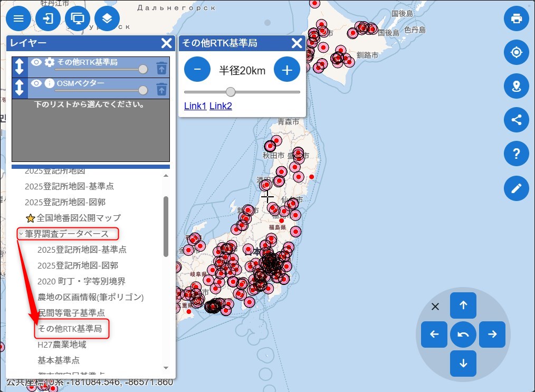Click the radius 半径20km slider handle
535x392 pixels.
pyautogui.click(x=231, y=92)
